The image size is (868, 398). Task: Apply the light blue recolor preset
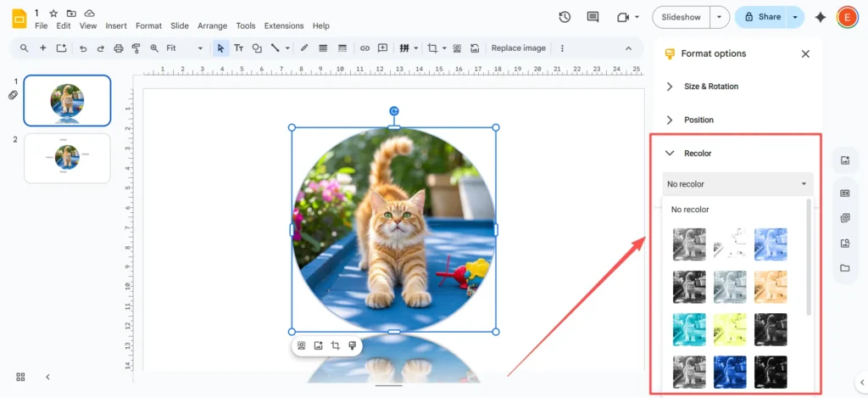coord(771,244)
